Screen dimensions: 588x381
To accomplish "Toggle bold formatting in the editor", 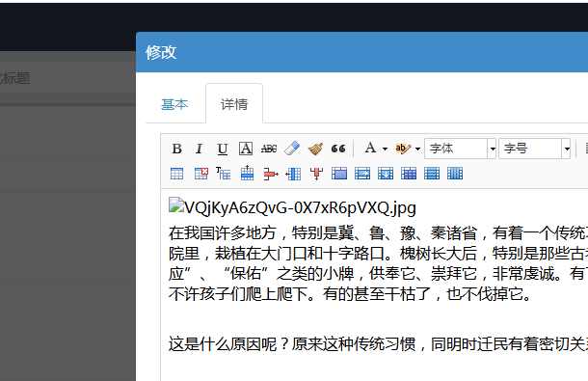I will pyautogui.click(x=176, y=149).
